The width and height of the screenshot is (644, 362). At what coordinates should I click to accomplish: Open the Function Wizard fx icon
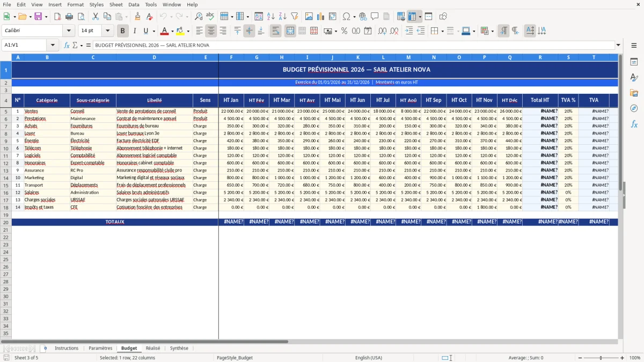[x=67, y=45]
